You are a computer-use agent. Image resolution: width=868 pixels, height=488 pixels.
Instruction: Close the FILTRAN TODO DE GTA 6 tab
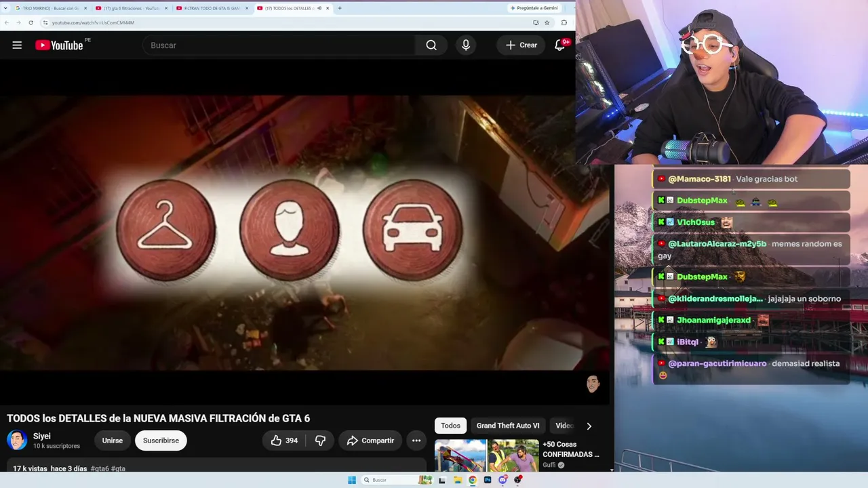247,8
